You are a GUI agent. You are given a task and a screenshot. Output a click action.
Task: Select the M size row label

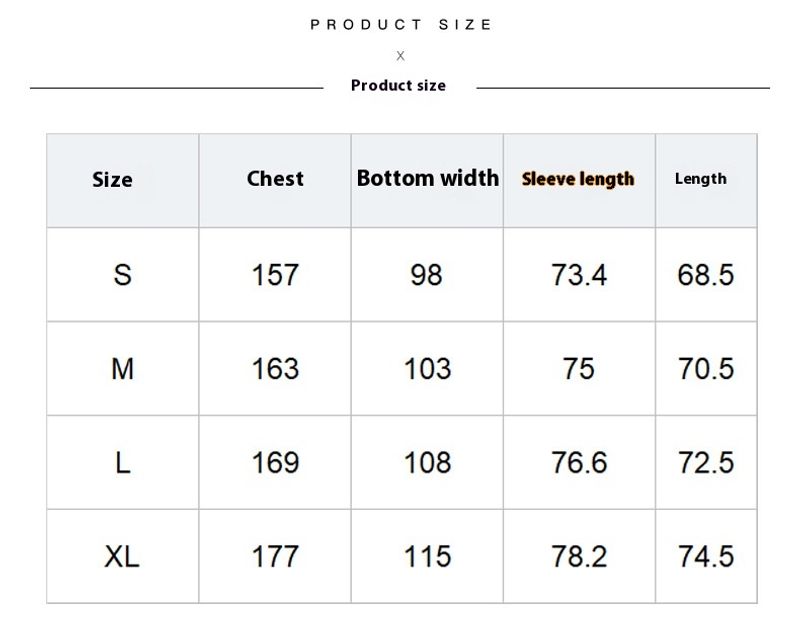pos(122,369)
